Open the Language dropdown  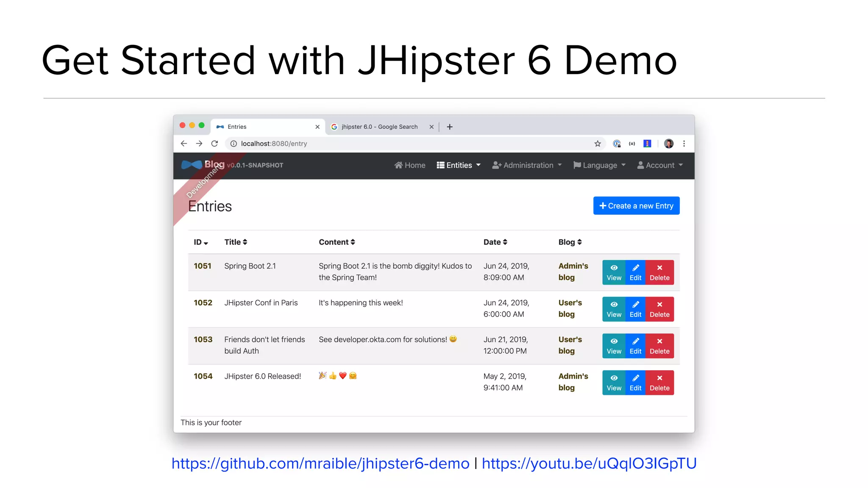[599, 165]
